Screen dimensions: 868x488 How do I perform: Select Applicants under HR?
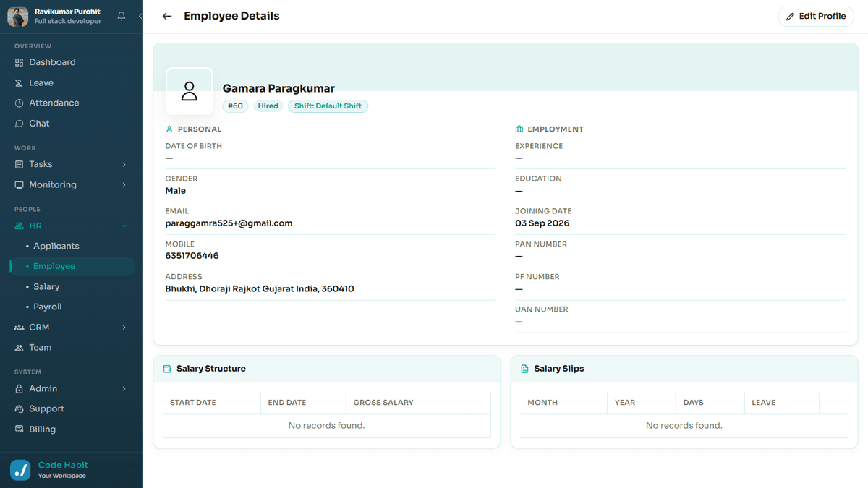pos(56,246)
